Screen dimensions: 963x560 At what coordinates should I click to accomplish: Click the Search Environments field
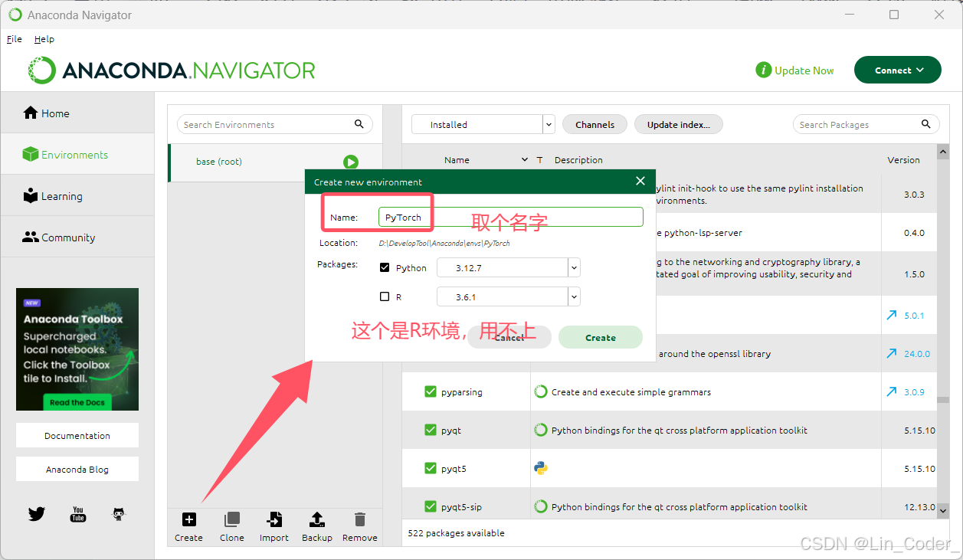[275, 124]
